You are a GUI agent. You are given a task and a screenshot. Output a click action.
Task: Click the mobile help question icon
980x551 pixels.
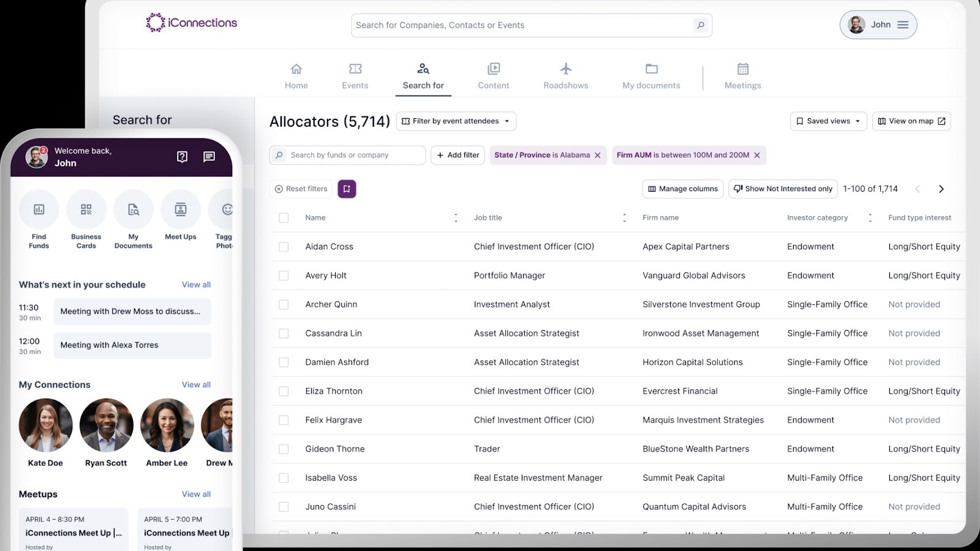click(182, 157)
